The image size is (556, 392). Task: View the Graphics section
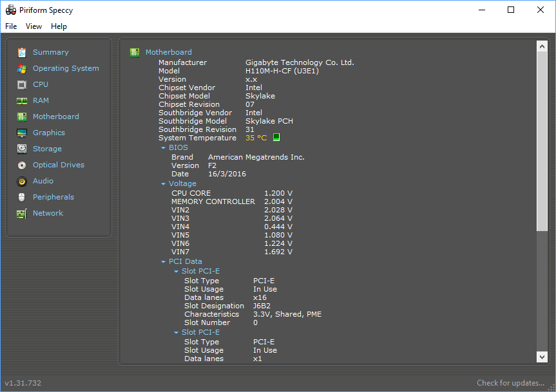(49, 133)
